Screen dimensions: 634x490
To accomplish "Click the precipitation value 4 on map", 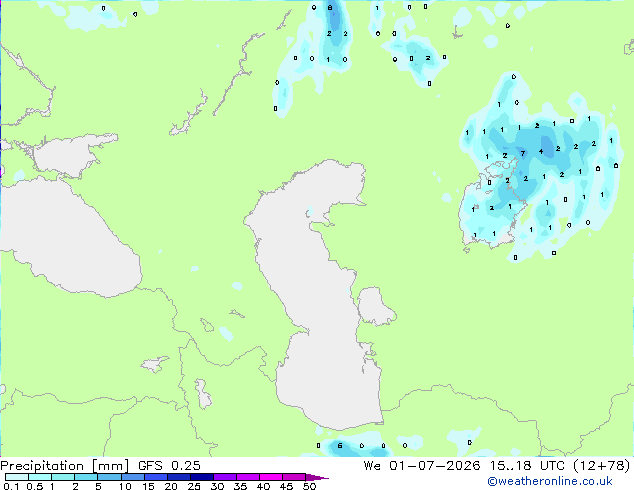I will 541,152.
